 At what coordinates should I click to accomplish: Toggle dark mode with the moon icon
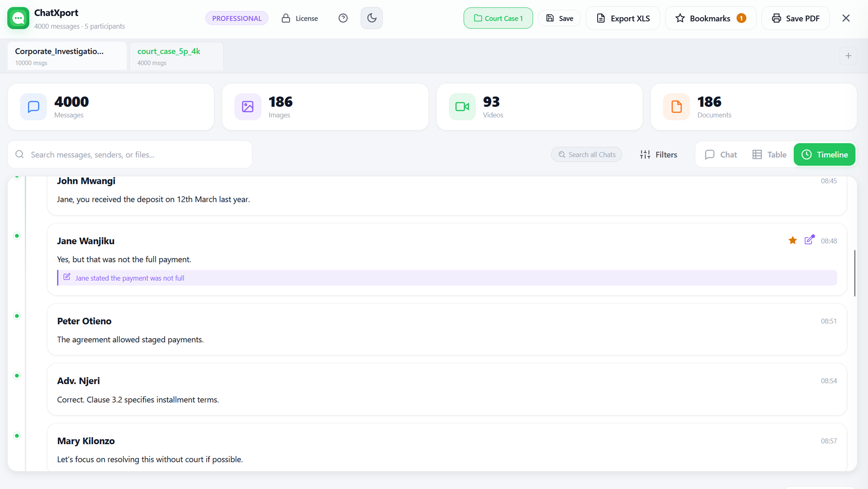[x=371, y=18]
